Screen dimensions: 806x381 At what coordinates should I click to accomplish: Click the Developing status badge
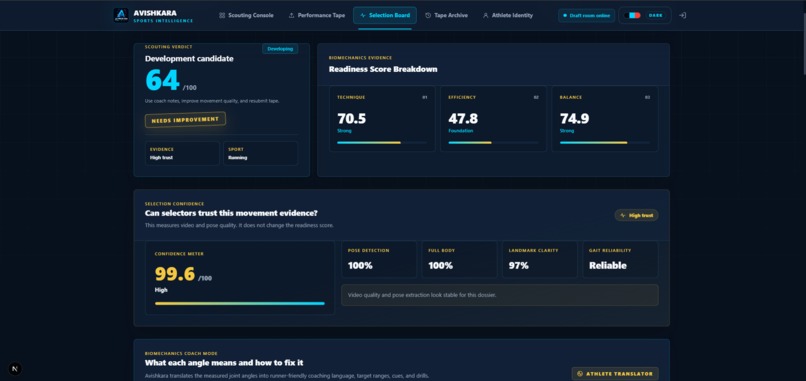click(x=280, y=49)
